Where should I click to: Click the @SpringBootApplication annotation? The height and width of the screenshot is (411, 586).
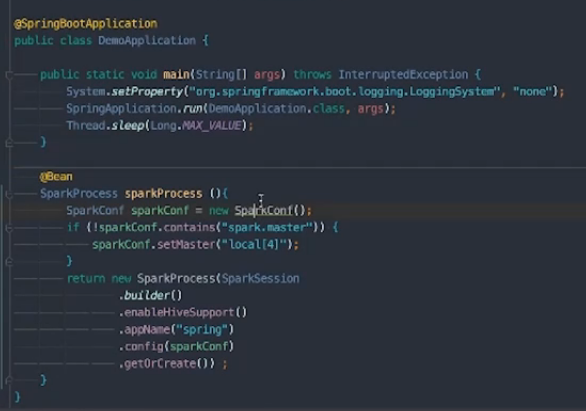(86, 24)
